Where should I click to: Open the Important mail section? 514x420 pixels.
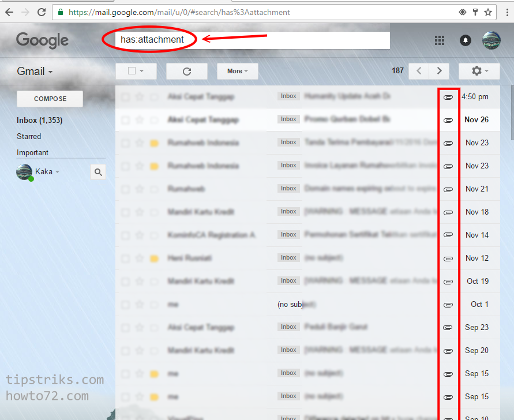point(32,152)
